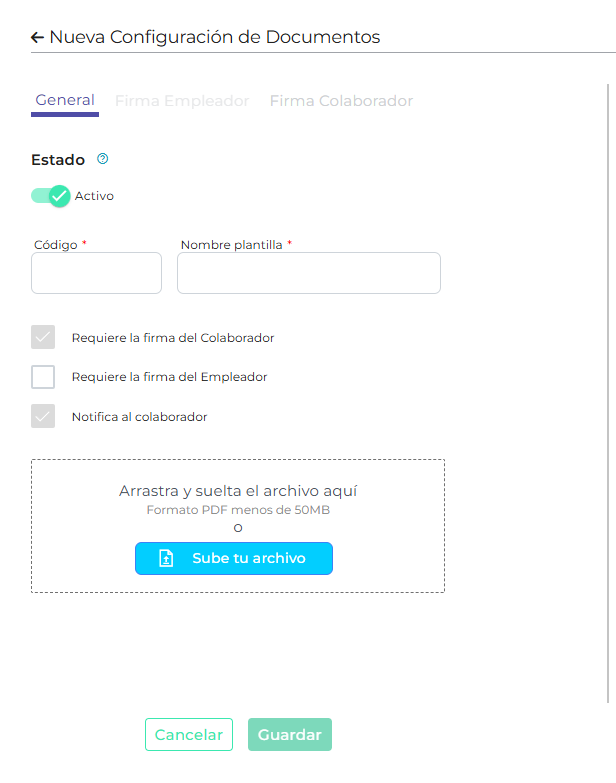Uncheck the Notifica al colaborador checkbox
This screenshot has height=783, width=616.
pyautogui.click(x=43, y=416)
